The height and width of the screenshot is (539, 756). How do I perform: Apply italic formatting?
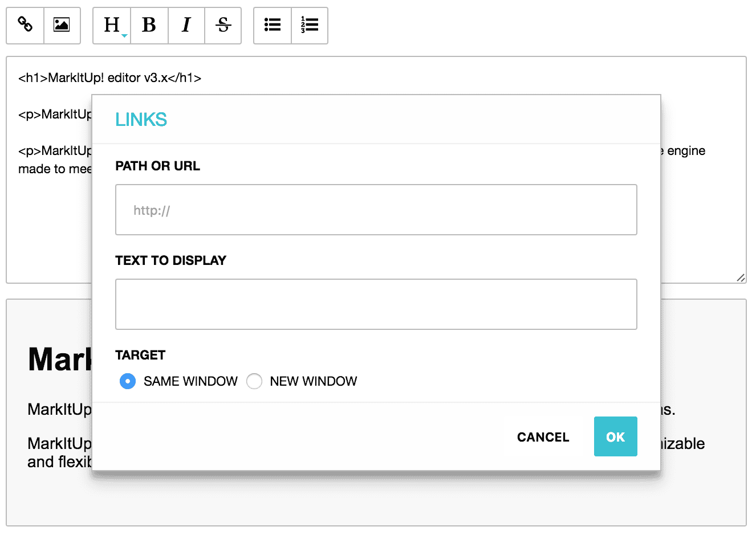click(x=186, y=25)
